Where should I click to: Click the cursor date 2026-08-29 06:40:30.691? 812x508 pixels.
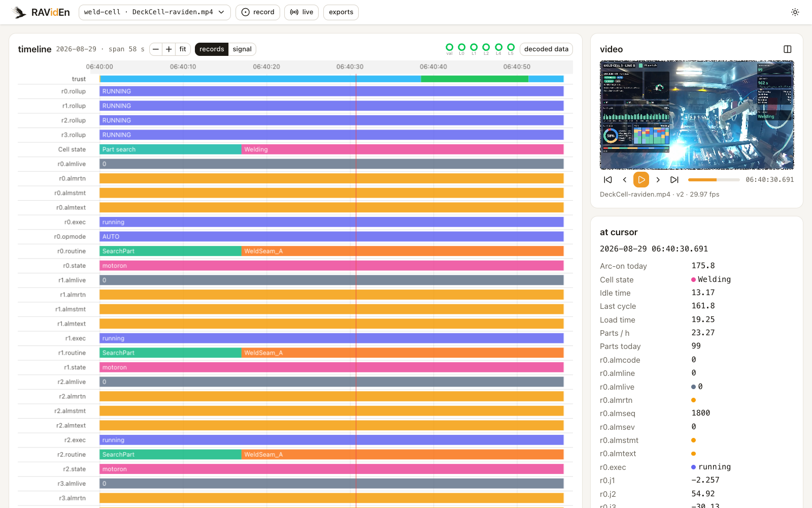(x=654, y=249)
